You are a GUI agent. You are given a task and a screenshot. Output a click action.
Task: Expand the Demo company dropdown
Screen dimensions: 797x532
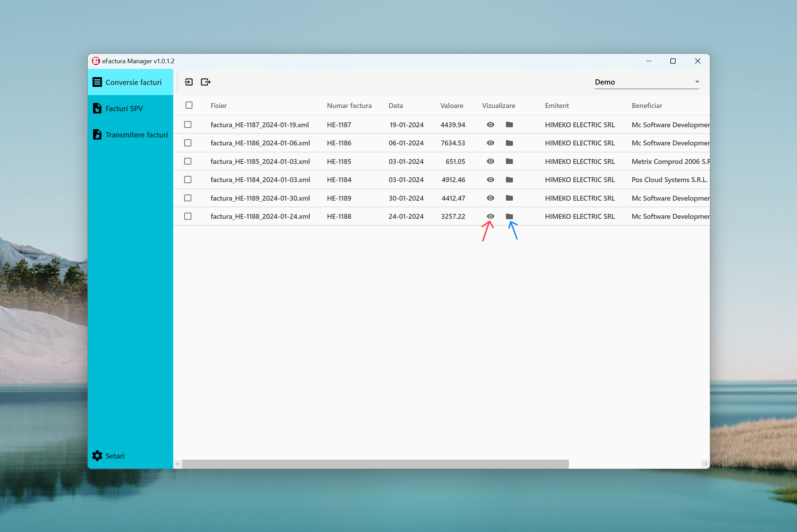[696, 82]
